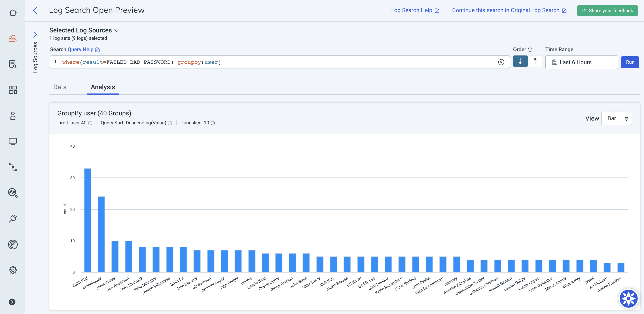Open the dashboards grid icon
Viewport: 644px width, 314px height.
pos(13,90)
